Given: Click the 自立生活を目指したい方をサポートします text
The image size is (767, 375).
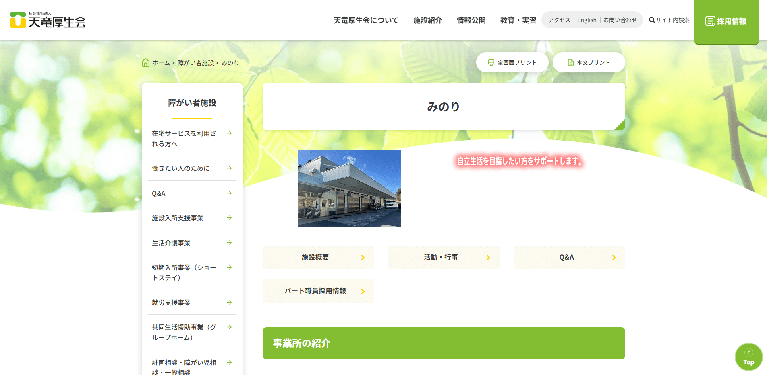Looking at the screenshot, I should (520, 161).
